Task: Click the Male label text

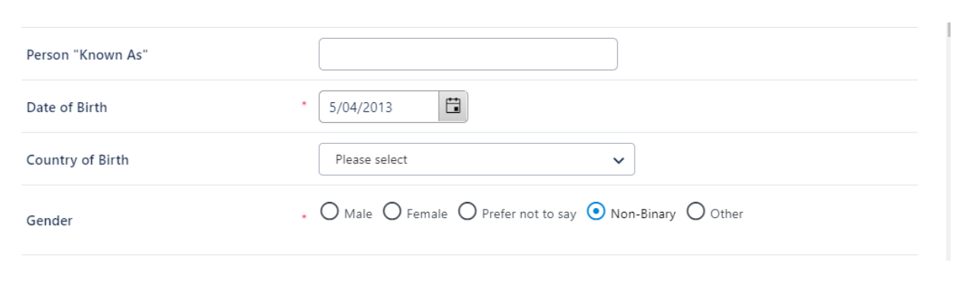Action: coord(358,214)
